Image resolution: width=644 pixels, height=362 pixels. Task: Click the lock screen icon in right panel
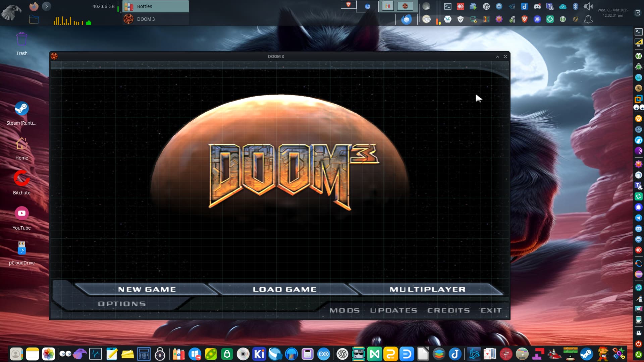pos(639,333)
